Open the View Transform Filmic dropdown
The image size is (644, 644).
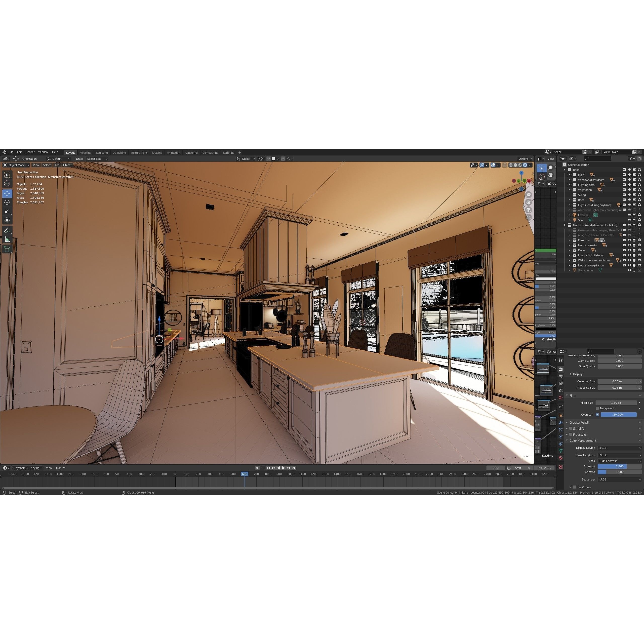(x=619, y=455)
